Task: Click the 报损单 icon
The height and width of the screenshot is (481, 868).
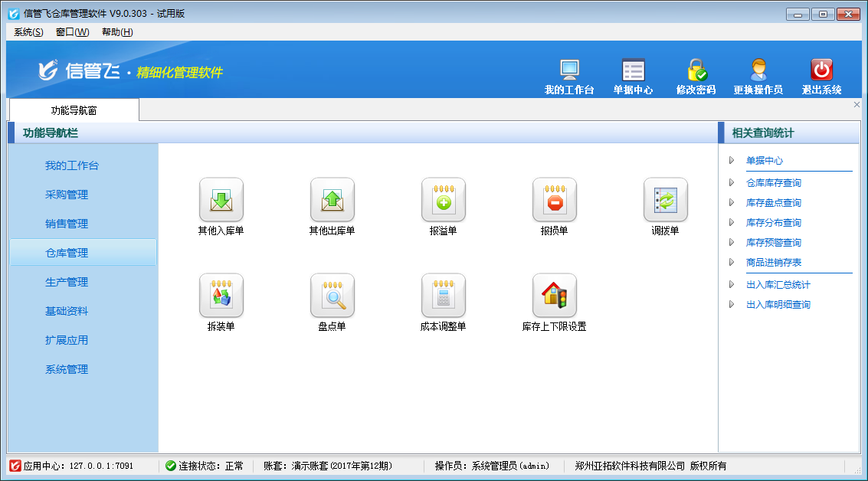Action: click(554, 200)
